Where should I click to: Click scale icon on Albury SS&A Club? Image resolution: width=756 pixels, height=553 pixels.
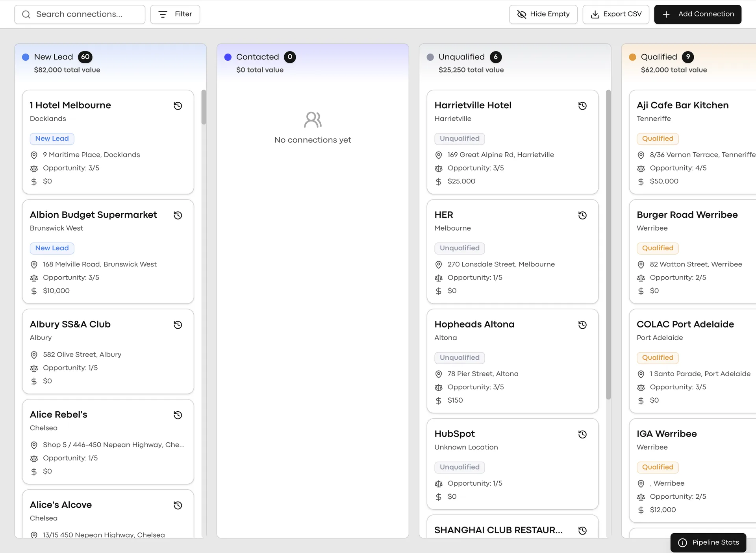[x=34, y=368]
